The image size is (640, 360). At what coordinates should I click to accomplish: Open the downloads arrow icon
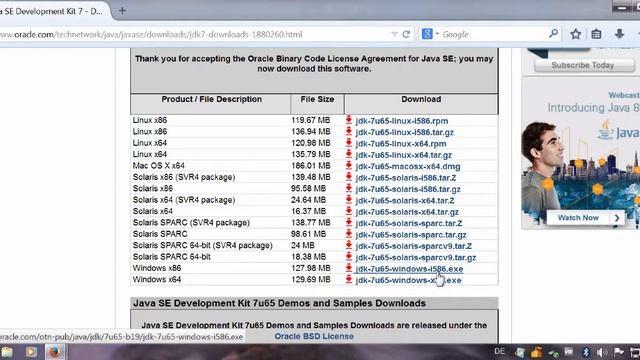tap(619, 34)
